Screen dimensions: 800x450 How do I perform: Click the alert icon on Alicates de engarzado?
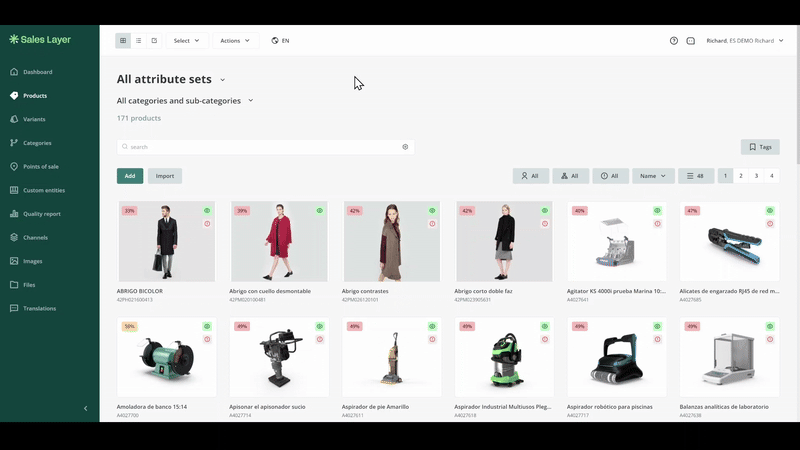(770, 223)
